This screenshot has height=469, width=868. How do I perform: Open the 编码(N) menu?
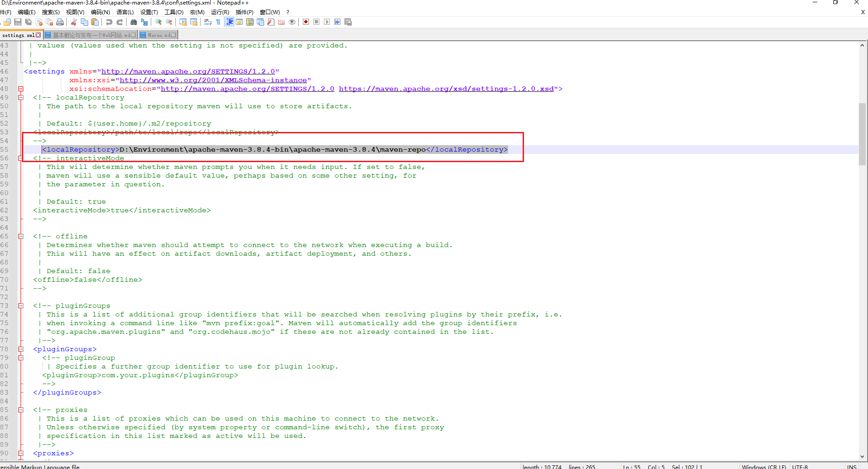(100, 12)
